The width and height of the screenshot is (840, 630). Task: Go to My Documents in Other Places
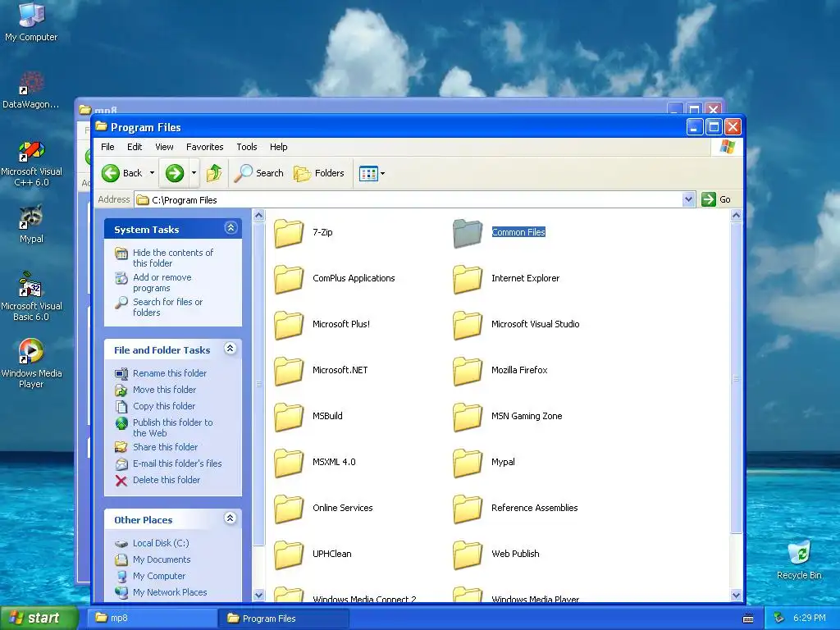162,559
